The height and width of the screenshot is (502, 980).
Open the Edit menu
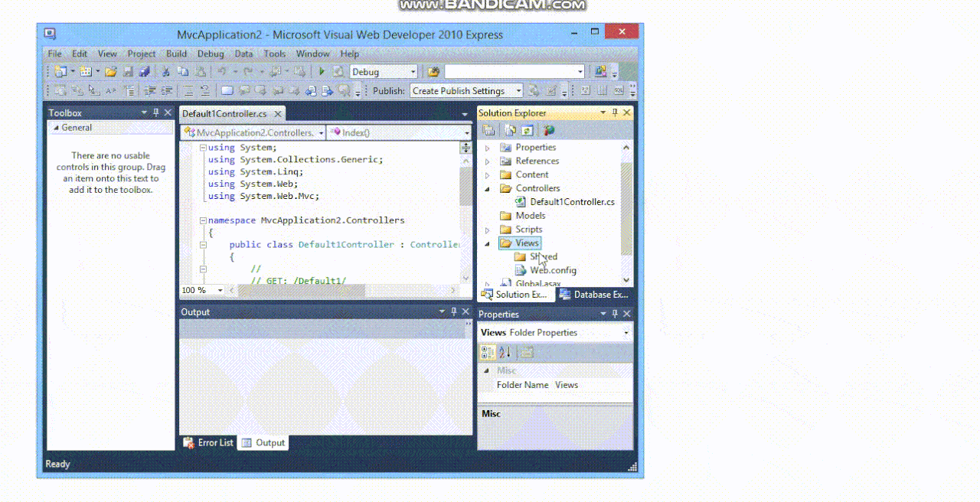click(80, 54)
